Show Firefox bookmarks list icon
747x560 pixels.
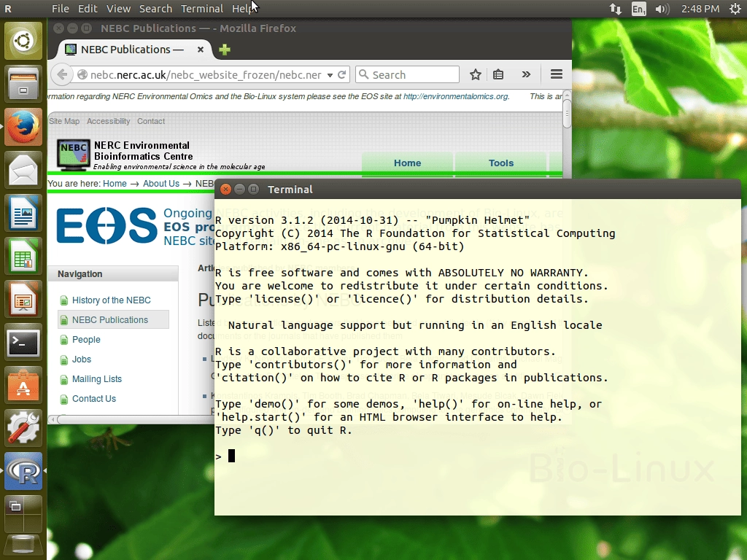pyautogui.click(x=498, y=75)
